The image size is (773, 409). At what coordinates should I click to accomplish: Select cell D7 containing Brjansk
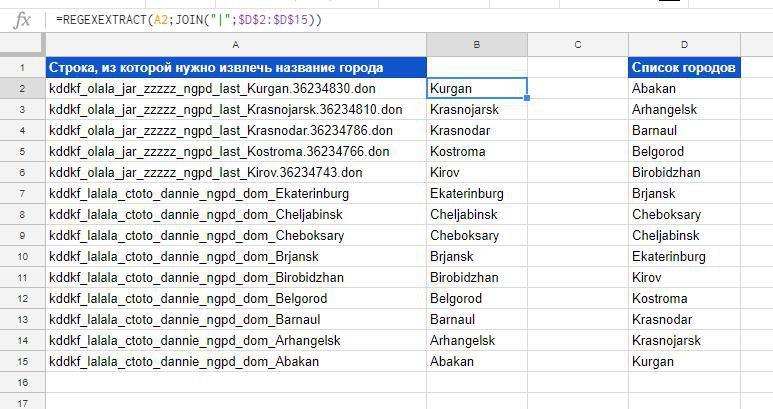tap(684, 194)
